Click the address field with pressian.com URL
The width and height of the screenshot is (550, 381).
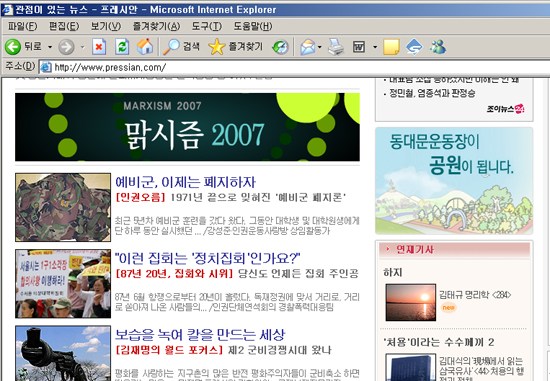(x=294, y=67)
